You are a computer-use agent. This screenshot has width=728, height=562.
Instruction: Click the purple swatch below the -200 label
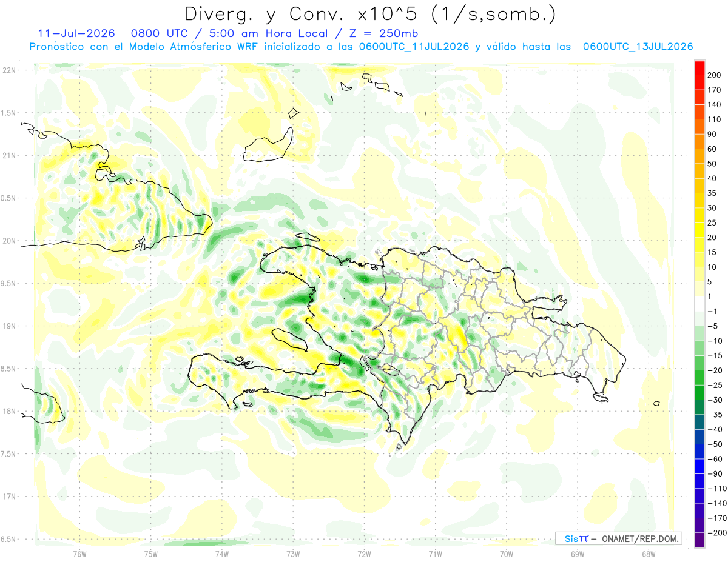pyautogui.click(x=700, y=540)
